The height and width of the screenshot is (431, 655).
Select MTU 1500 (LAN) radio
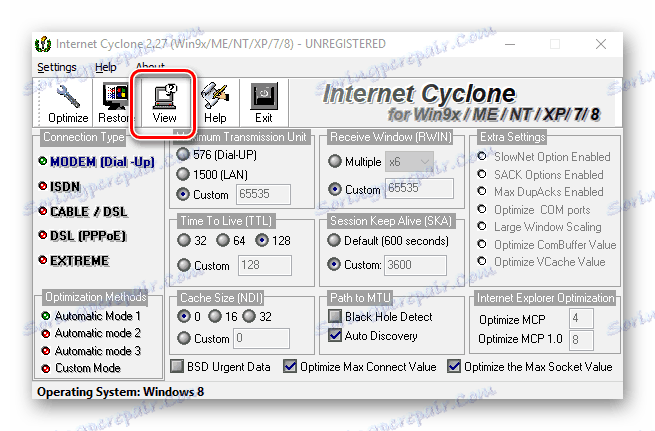tap(183, 174)
